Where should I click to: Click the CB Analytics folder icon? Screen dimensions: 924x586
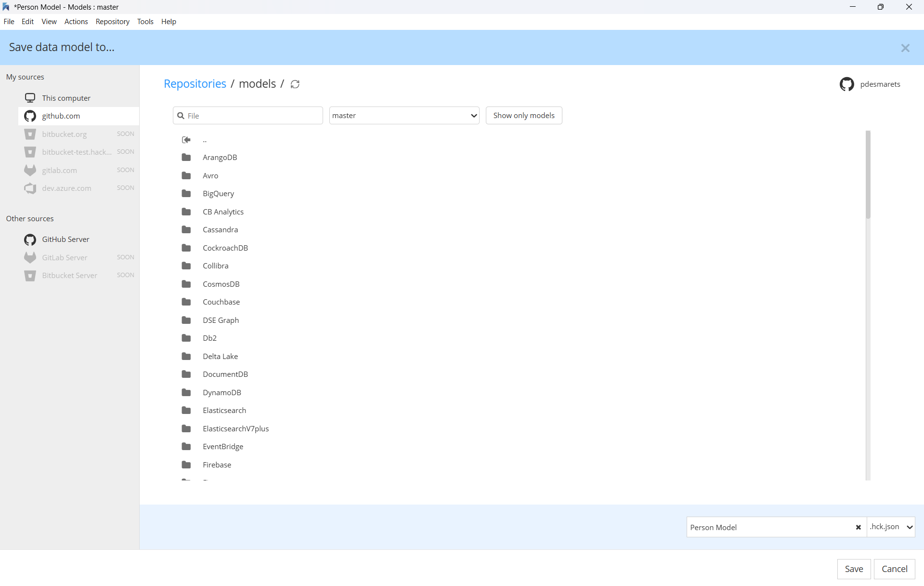coord(186,212)
